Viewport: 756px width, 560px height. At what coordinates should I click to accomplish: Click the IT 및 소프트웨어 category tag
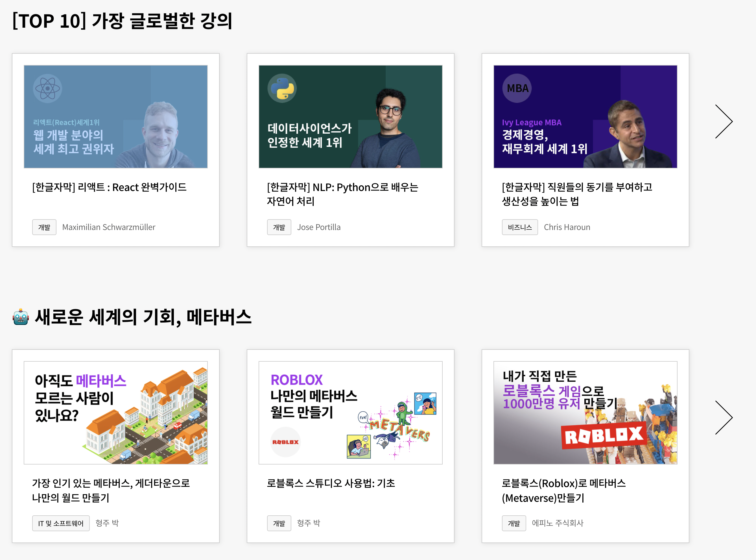point(61,523)
